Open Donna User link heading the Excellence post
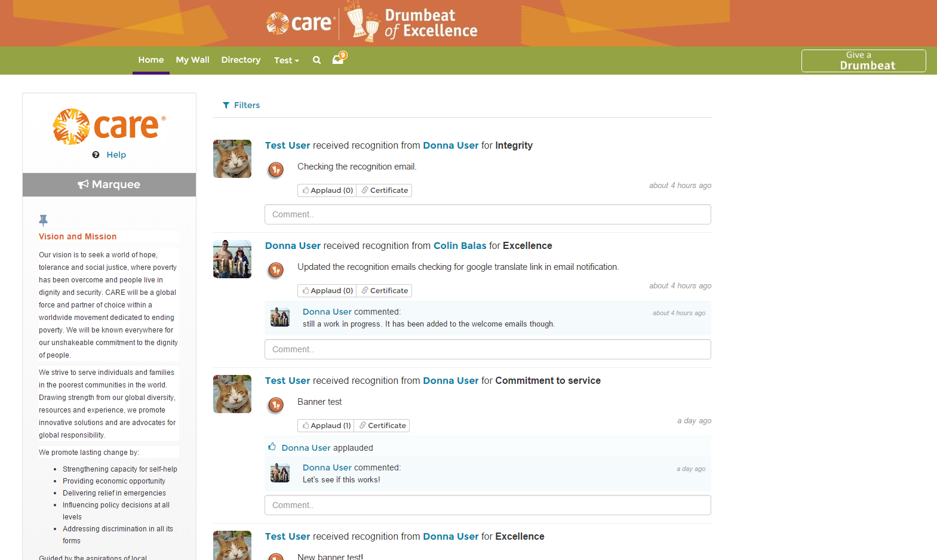The width and height of the screenshot is (937, 560). coord(293,246)
